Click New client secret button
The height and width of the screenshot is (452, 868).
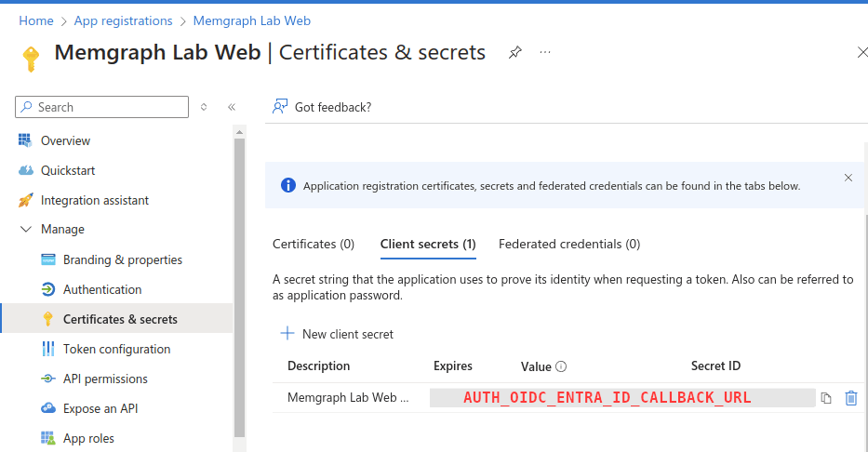337,334
